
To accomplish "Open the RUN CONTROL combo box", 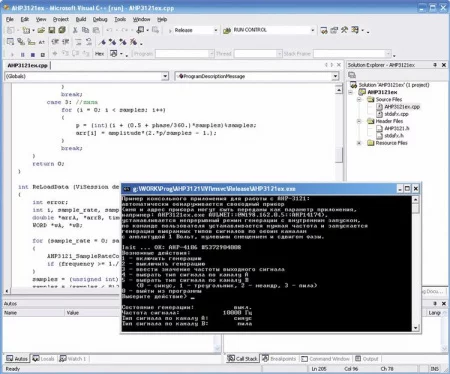I will pos(313,30).
